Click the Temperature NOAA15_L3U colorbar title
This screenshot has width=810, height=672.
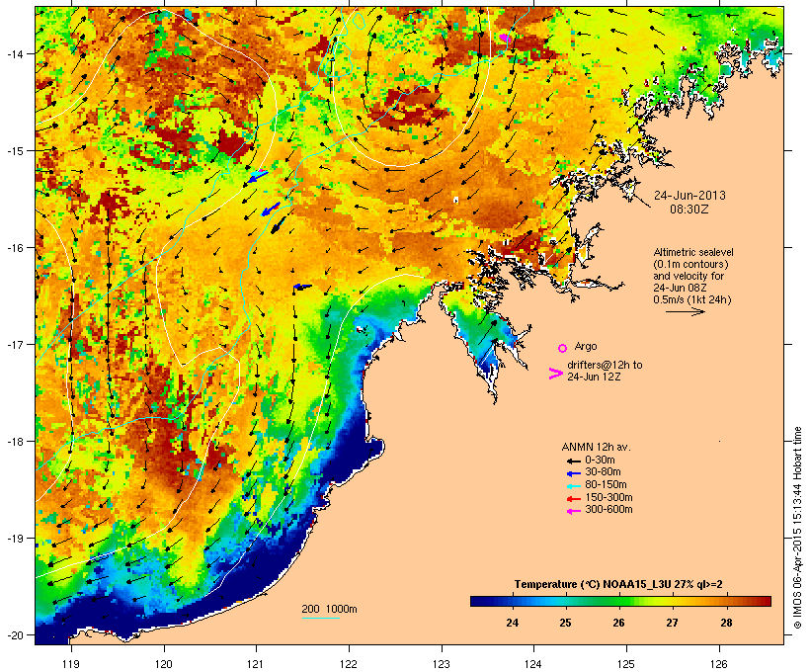pyautogui.click(x=618, y=584)
